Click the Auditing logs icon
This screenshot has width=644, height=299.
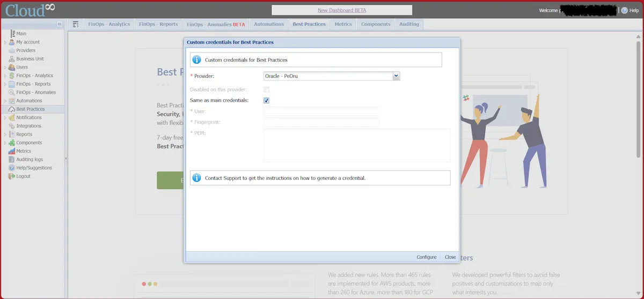pos(12,160)
